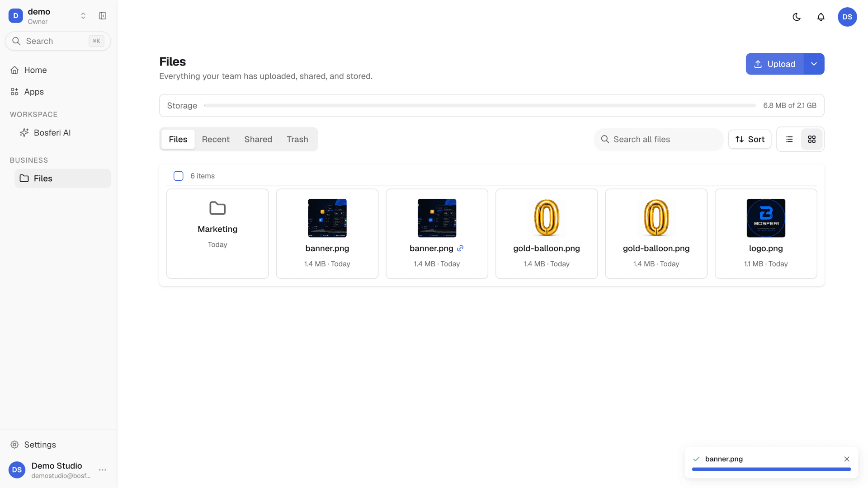Open the Trash tab
Image resolution: width=868 pixels, height=488 pixels.
coord(297,139)
